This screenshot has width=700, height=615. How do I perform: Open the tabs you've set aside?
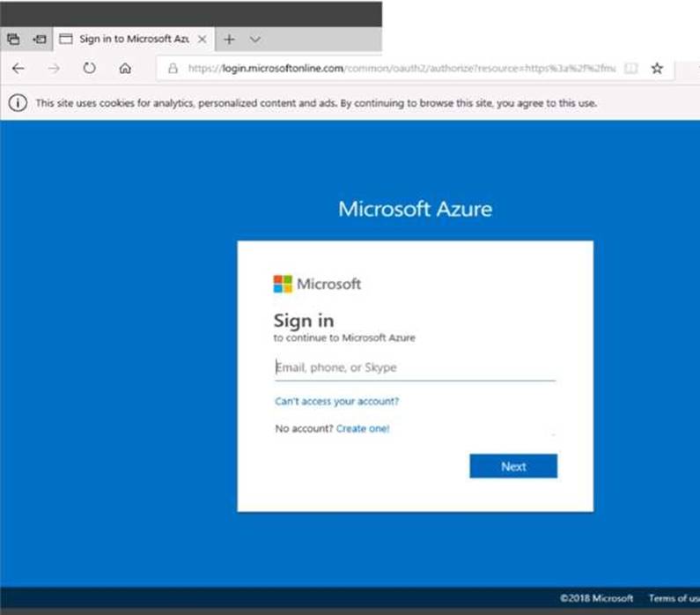[x=13, y=40]
